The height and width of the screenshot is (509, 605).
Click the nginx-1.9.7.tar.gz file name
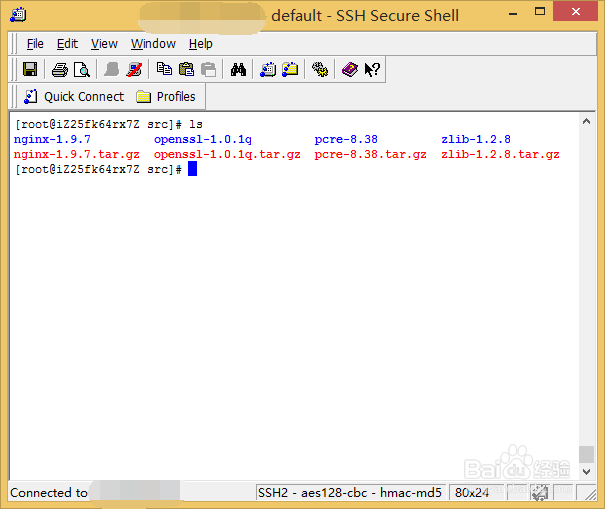click(76, 154)
